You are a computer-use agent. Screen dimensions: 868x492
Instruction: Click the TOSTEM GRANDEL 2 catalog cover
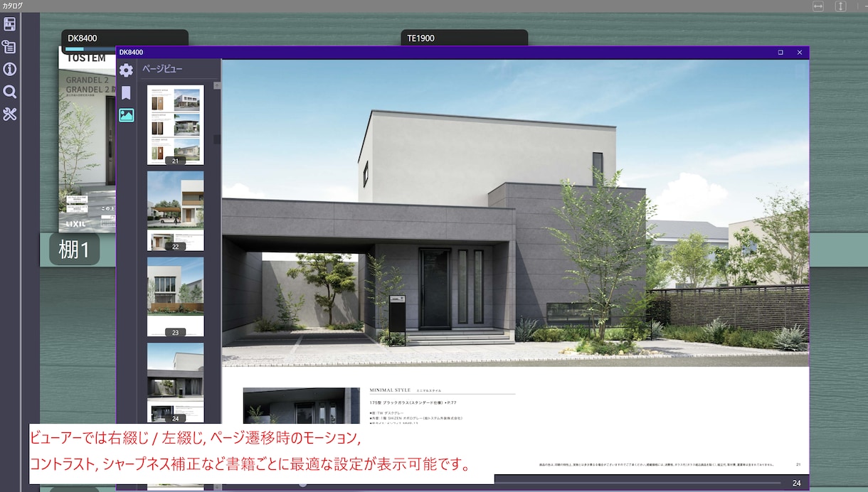pyautogui.click(x=87, y=139)
